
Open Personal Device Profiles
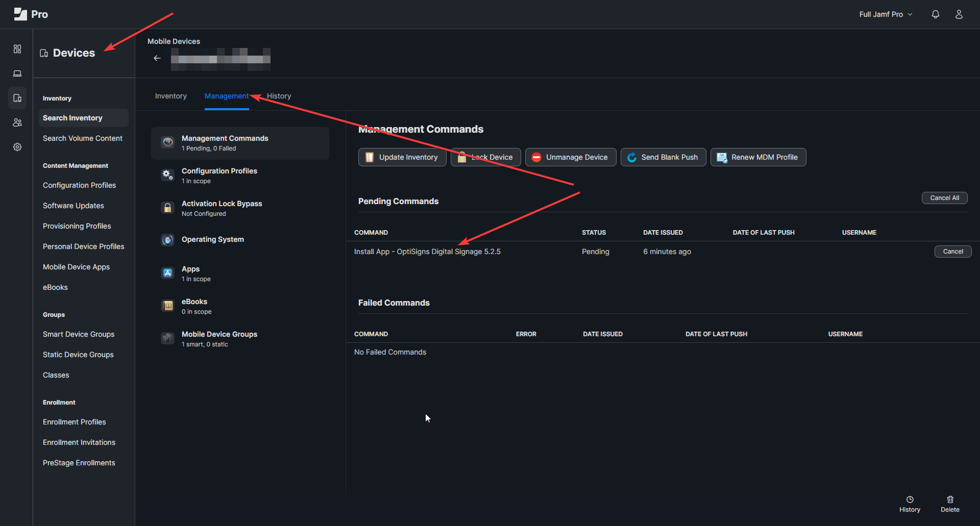click(x=84, y=246)
